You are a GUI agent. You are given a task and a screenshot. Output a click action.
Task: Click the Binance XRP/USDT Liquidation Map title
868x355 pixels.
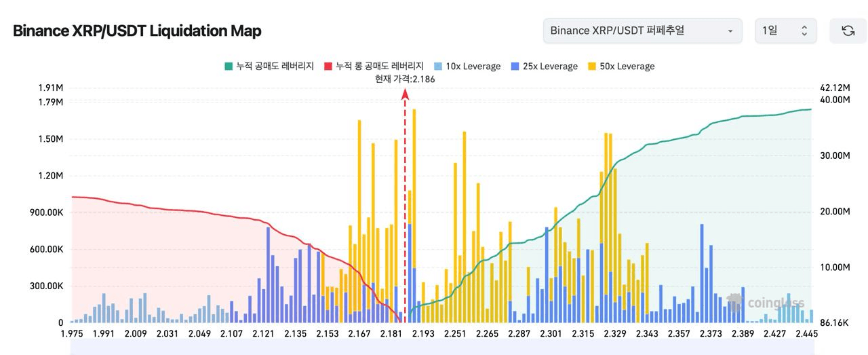click(137, 31)
